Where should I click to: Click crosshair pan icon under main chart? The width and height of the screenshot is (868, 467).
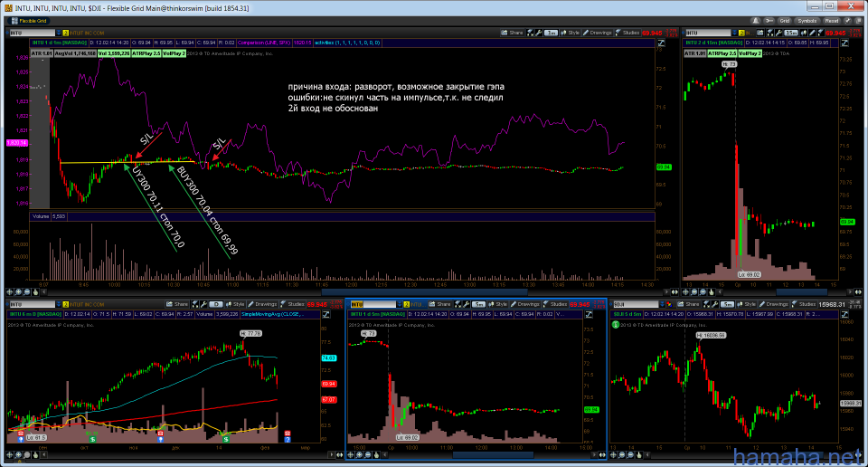pyautogui.click(x=9, y=292)
